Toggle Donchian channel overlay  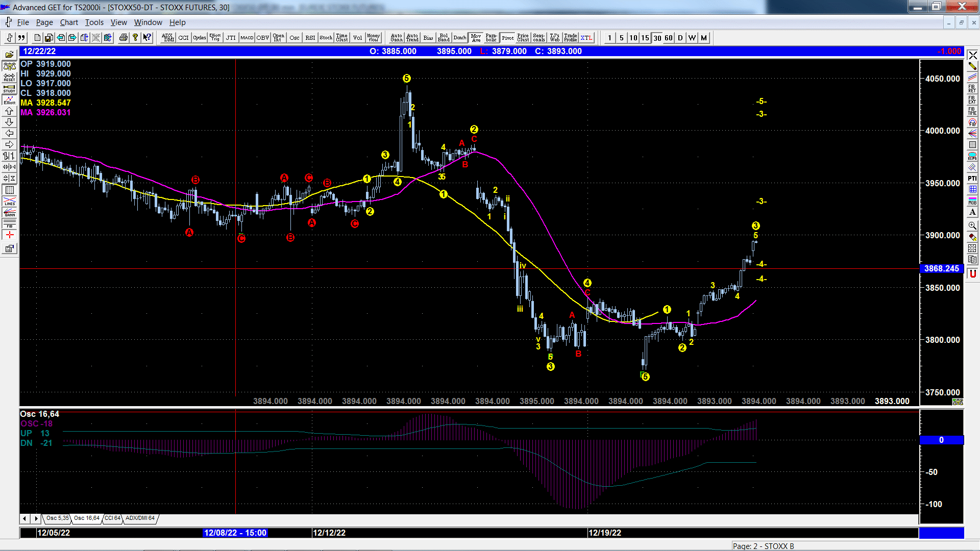[460, 38]
